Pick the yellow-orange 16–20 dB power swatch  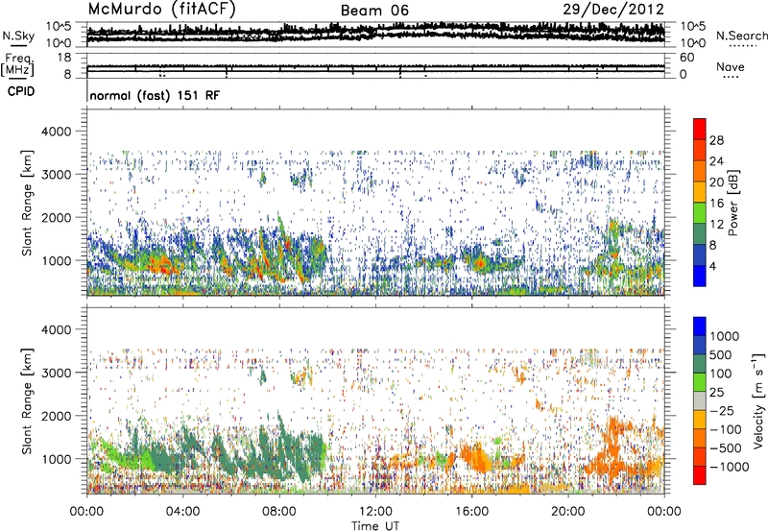[x=700, y=192]
